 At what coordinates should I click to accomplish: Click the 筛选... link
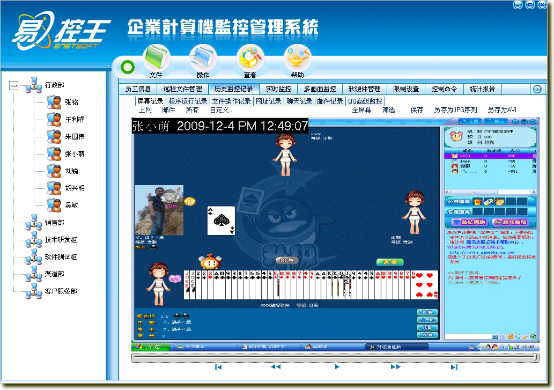(391, 110)
